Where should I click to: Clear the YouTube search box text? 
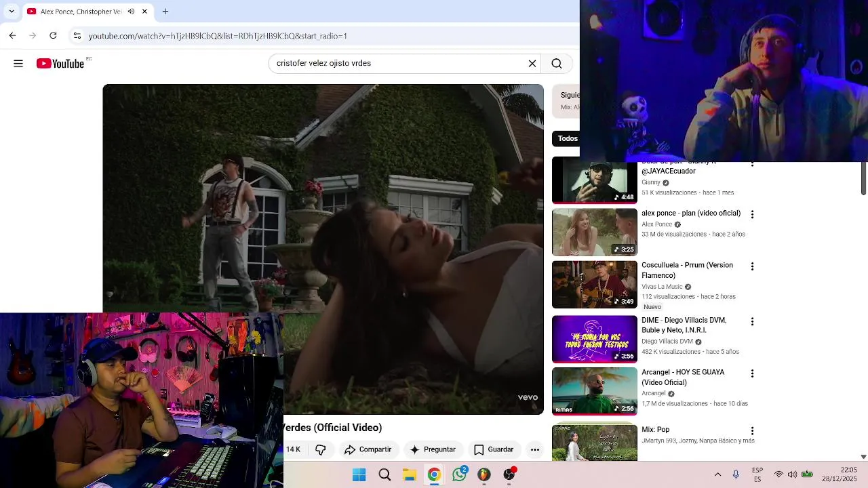(532, 64)
